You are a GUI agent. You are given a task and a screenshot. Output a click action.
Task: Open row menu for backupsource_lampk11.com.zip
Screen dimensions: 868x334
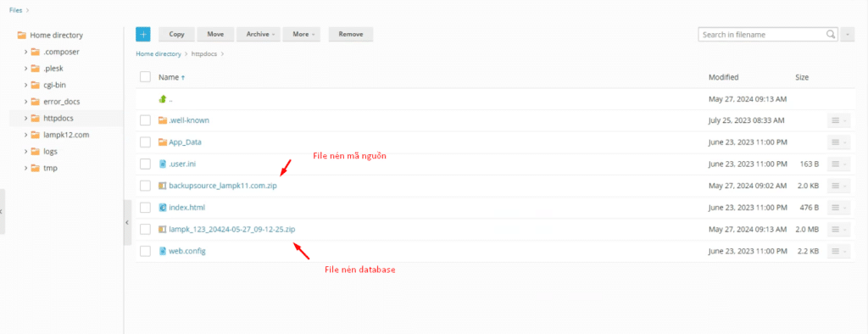coord(837,186)
